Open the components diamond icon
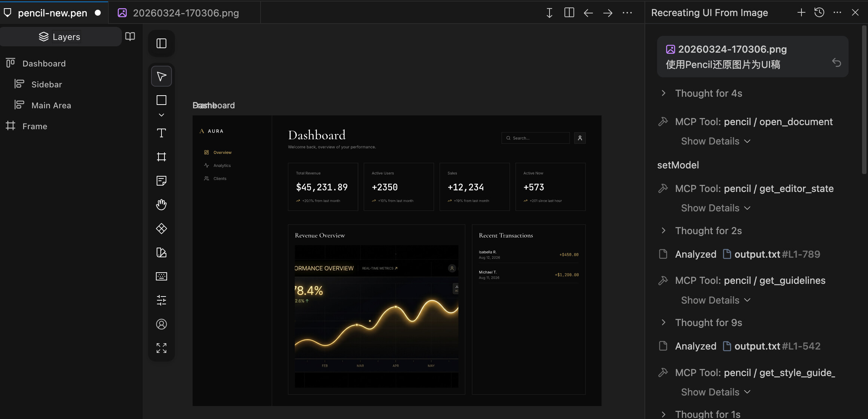Viewport: 868px width, 419px height. pyautogui.click(x=161, y=229)
